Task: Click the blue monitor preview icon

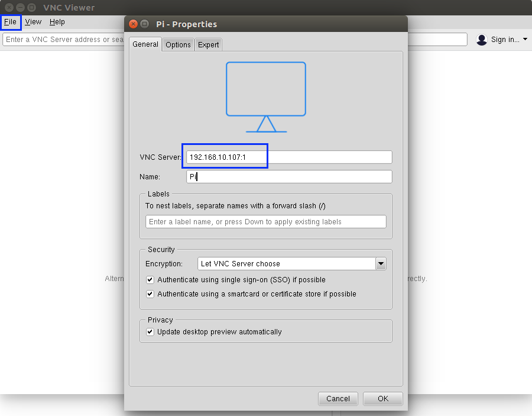Action: (x=266, y=97)
